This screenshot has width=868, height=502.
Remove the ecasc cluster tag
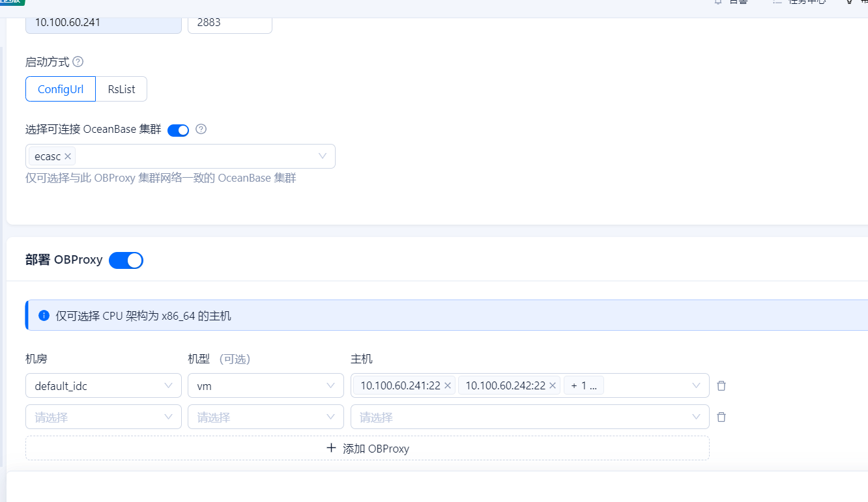coord(68,156)
